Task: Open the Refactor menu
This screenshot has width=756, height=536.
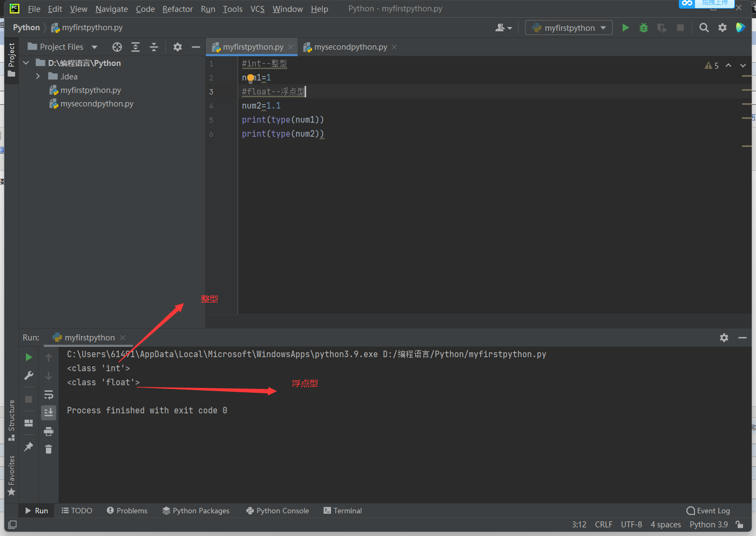Action: tap(178, 9)
